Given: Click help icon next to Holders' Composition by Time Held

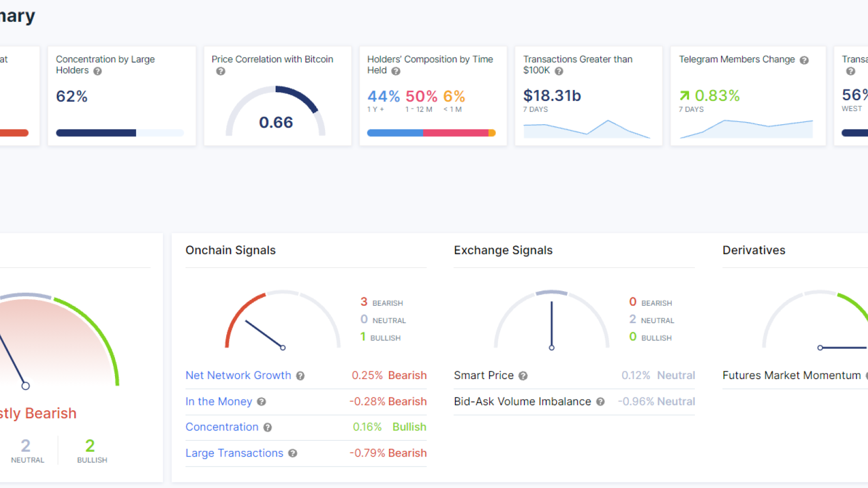Looking at the screenshot, I should click(x=396, y=71).
